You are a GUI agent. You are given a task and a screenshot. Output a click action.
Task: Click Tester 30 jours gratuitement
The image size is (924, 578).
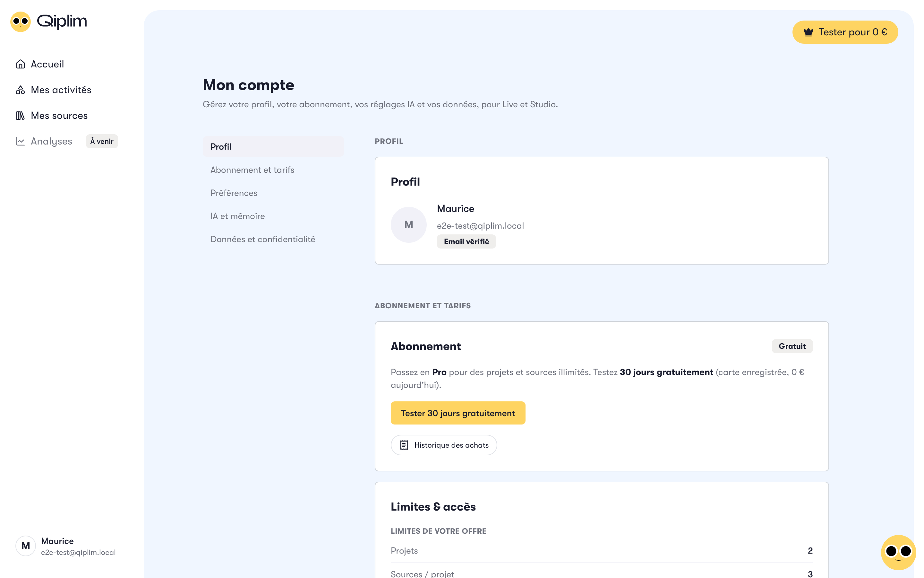pyautogui.click(x=458, y=413)
